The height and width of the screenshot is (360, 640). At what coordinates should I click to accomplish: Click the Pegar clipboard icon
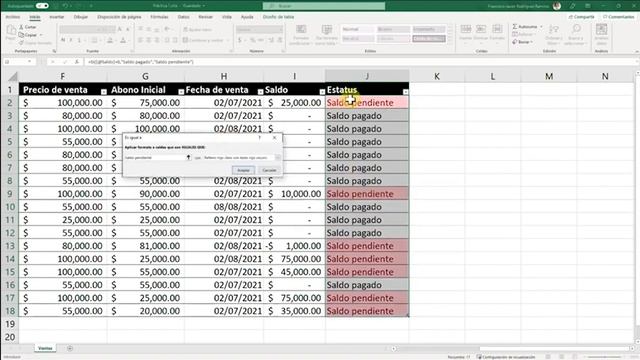coord(11,32)
